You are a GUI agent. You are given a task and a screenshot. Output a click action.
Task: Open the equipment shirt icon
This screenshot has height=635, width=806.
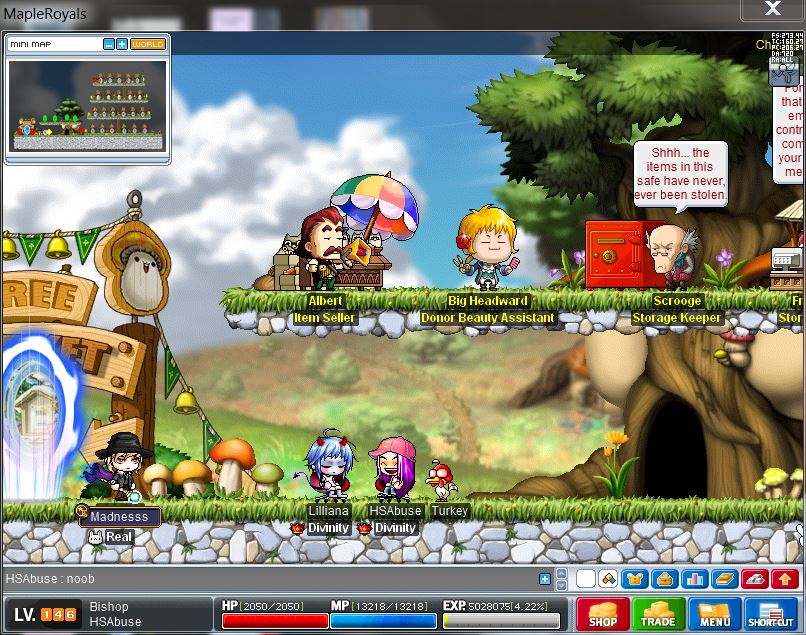pyautogui.click(x=634, y=579)
